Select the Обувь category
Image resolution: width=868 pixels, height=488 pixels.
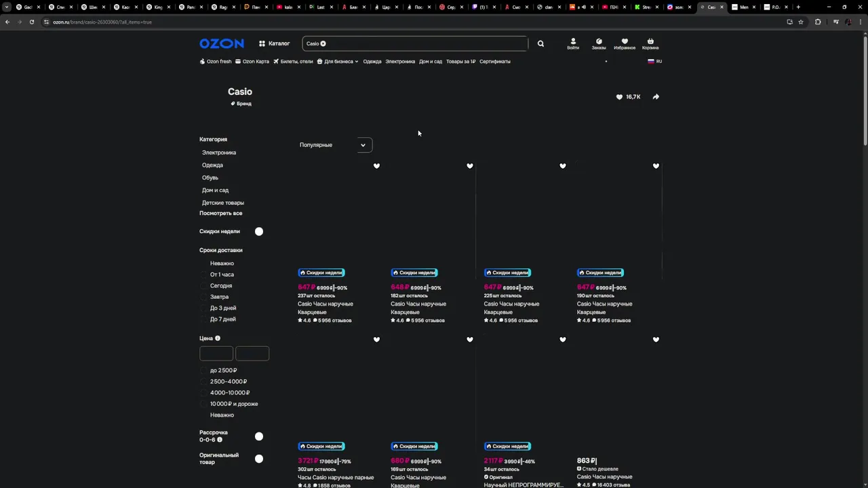coord(210,178)
